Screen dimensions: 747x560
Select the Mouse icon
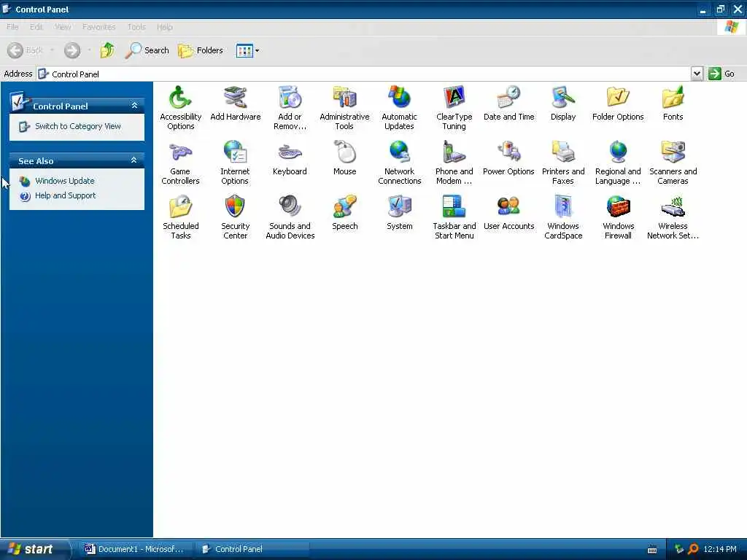coord(344,152)
